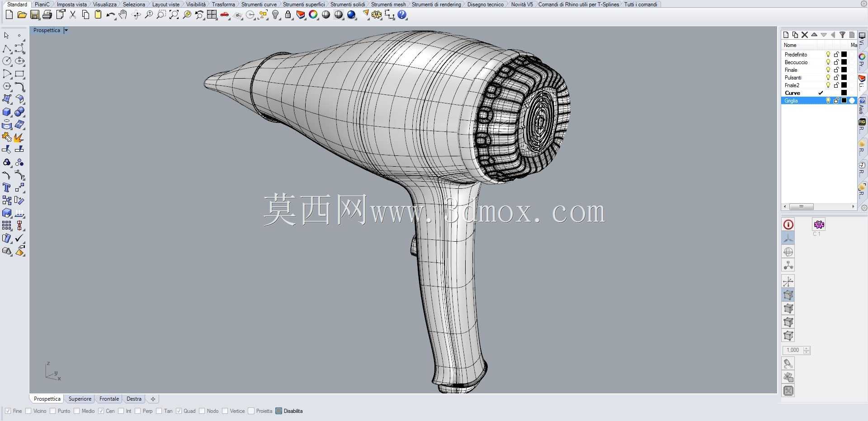Click the Nome column header
This screenshot has width=868, height=421.
799,45
